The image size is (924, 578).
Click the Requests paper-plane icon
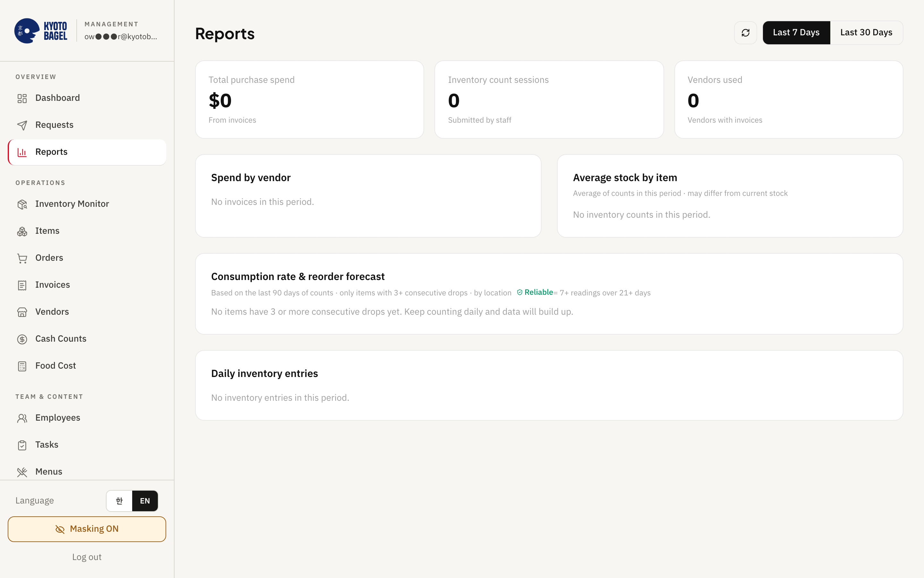(x=22, y=125)
